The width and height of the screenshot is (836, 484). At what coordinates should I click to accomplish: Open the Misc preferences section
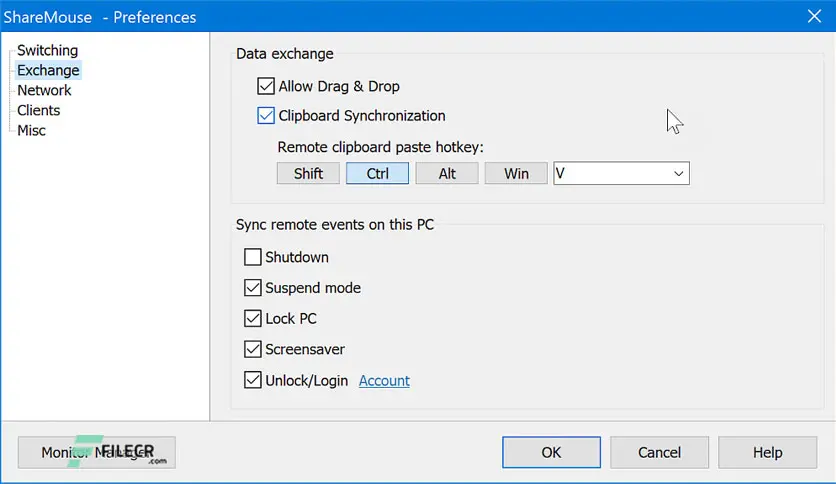click(x=31, y=130)
